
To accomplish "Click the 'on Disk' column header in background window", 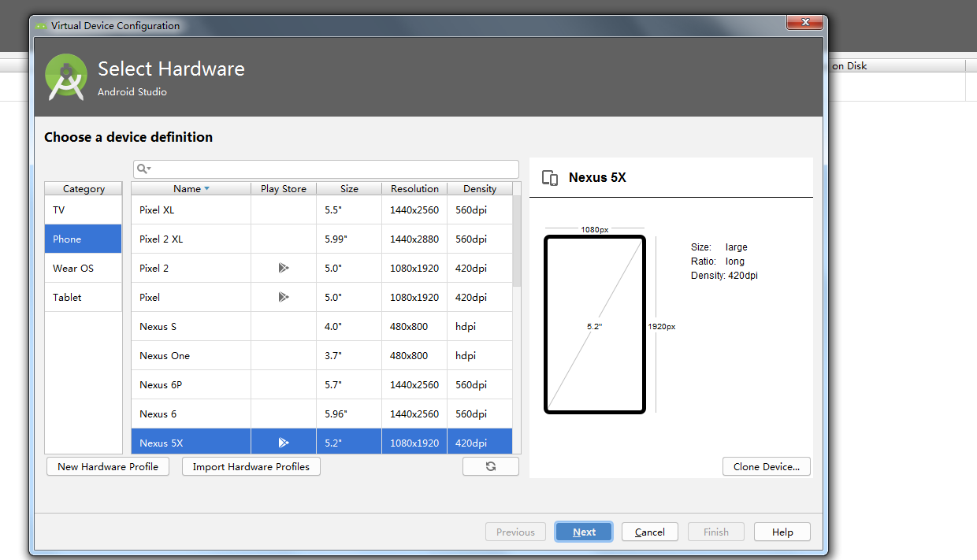I will 849,66.
